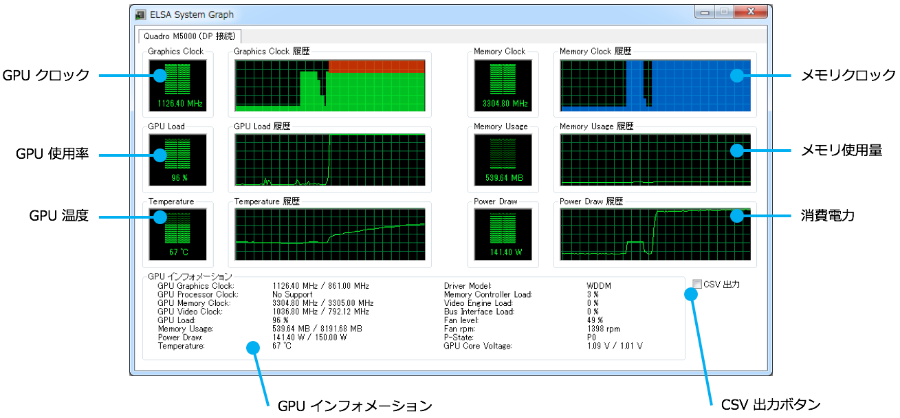900x418 pixels.
Task: Click the value 1126.40 MHz / 861.00 MHz
Action: pos(321,285)
